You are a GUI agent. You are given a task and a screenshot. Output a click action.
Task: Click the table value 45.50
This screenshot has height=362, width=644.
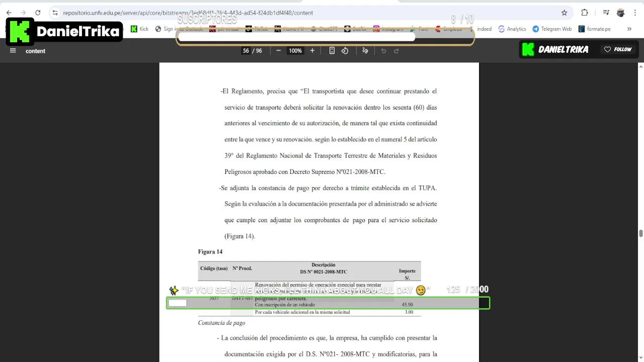coord(407,305)
